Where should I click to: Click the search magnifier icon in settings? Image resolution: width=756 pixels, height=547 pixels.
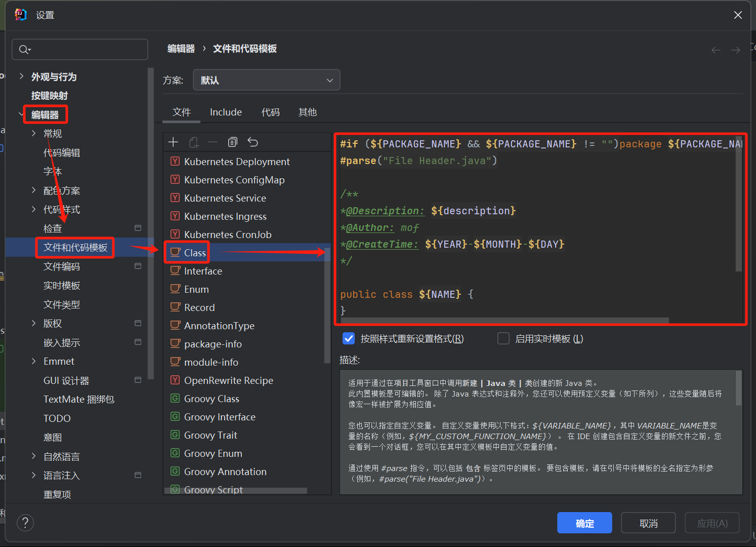(x=24, y=50)
